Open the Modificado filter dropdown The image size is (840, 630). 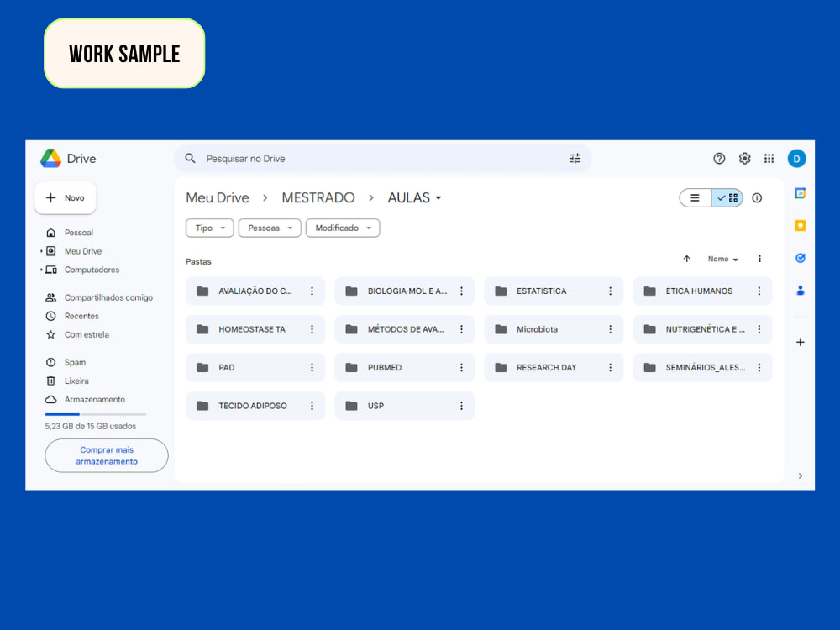click(343, 228)
